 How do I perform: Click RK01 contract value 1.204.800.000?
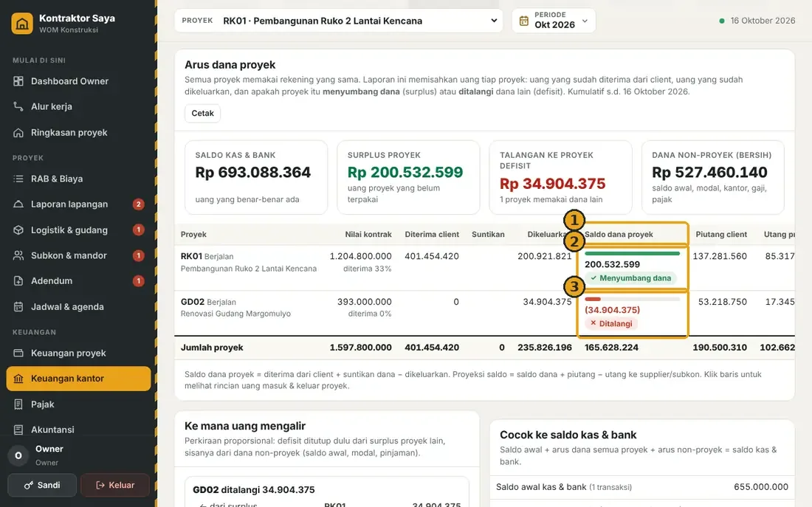(360, 256)
